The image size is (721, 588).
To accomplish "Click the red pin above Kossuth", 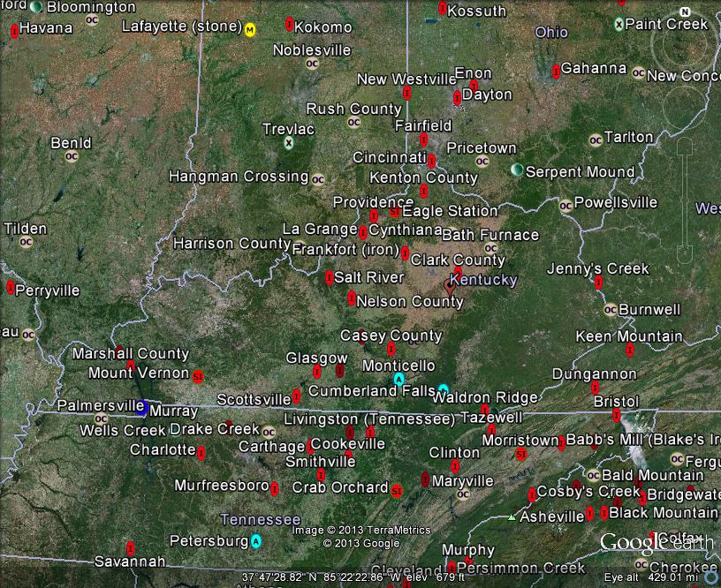I will [x=441, y=8].
